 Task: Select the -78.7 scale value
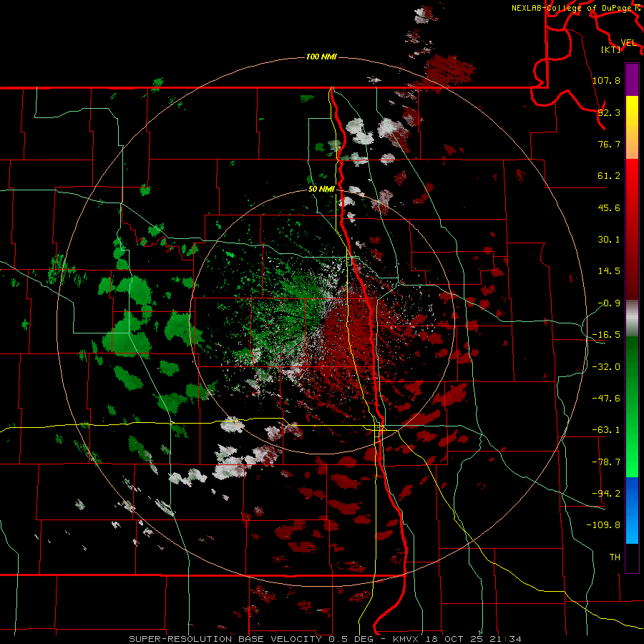(606, 462)
